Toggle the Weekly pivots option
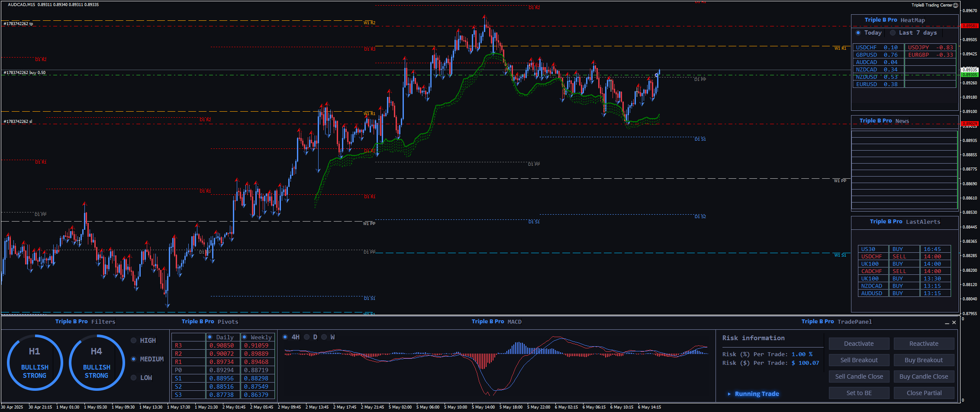 (x=245, y=337)
